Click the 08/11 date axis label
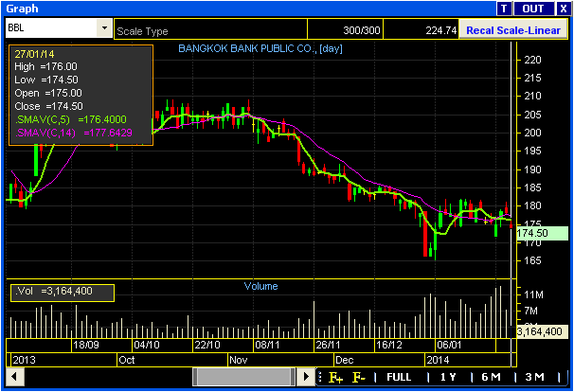The height and width of the screenshot is (392, 574). 268,345
